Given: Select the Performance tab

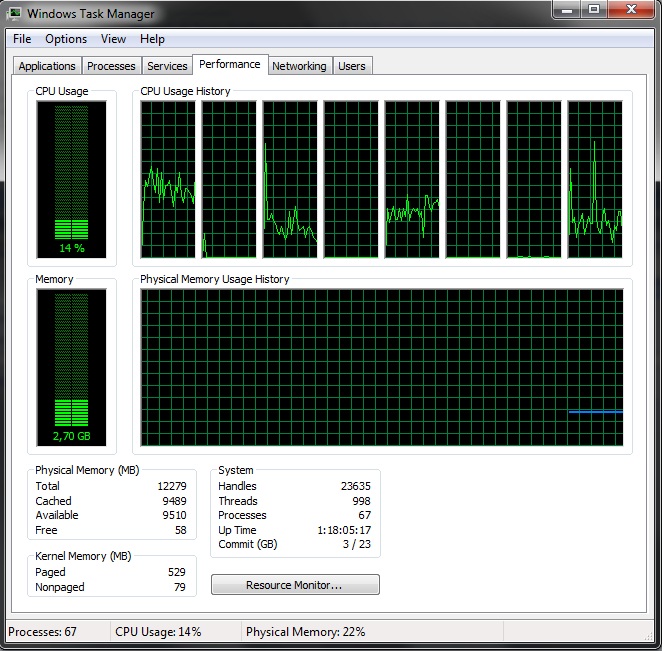Looking at the screenshot, I should tap(230, 64).
